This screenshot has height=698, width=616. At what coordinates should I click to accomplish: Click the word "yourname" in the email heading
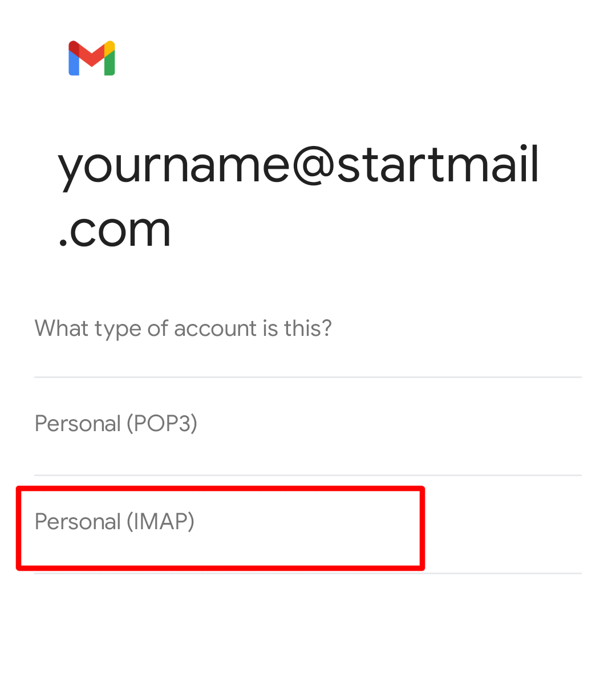(174, 165)
